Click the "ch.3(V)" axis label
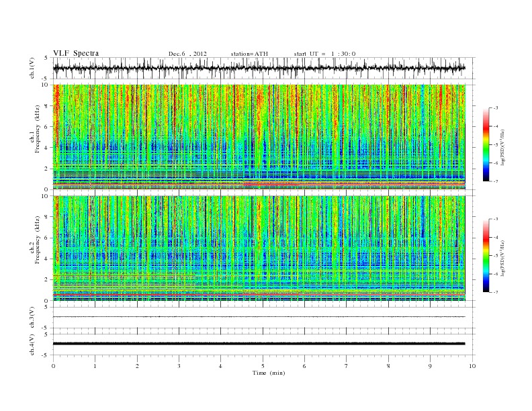This screenshot has width=532, height=411. (32, 318)
